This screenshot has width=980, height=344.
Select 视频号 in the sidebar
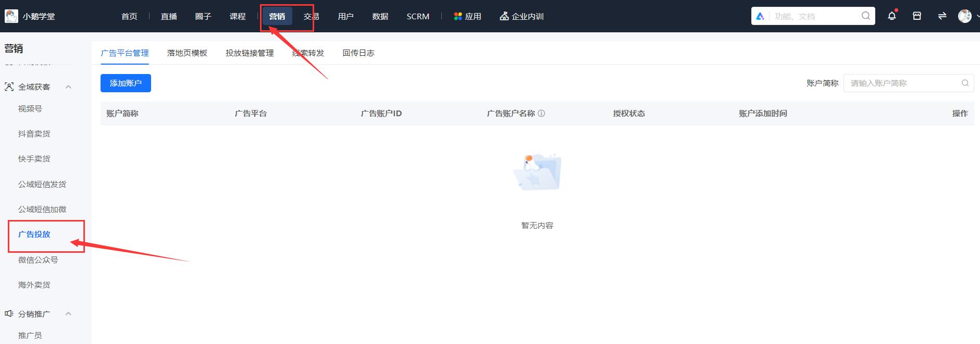30,109
